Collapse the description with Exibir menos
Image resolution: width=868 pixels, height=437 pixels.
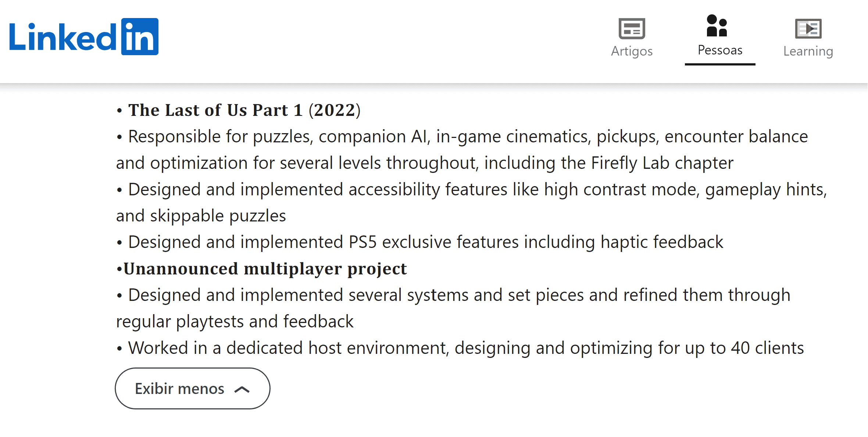point(180,388)
